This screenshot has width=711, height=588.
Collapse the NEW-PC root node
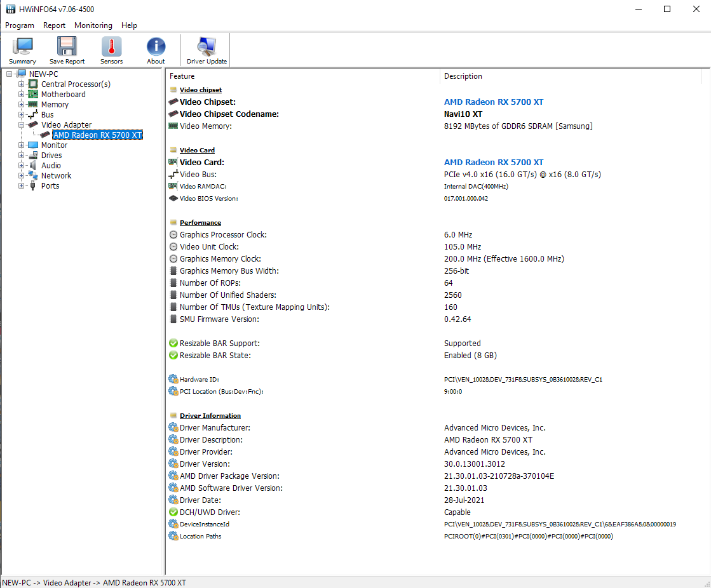[x=9, y=74]
